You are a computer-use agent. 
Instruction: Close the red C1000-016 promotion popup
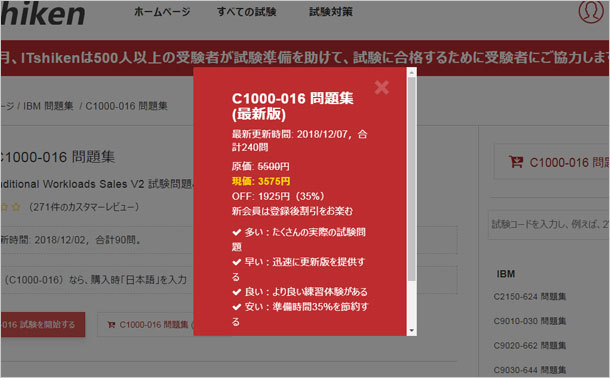(382, 88)
